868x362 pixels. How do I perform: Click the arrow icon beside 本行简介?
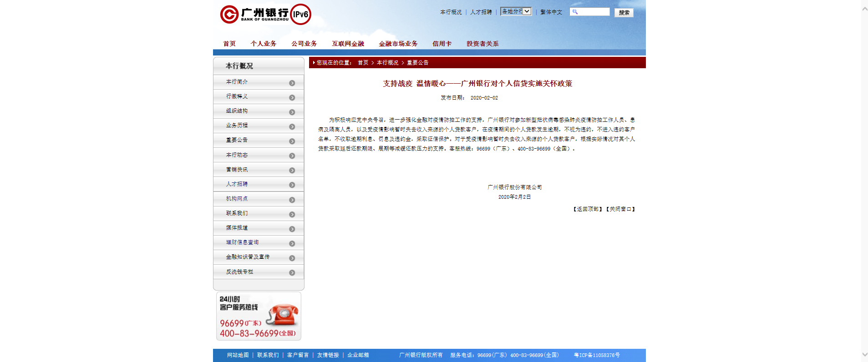coord(292,83)
